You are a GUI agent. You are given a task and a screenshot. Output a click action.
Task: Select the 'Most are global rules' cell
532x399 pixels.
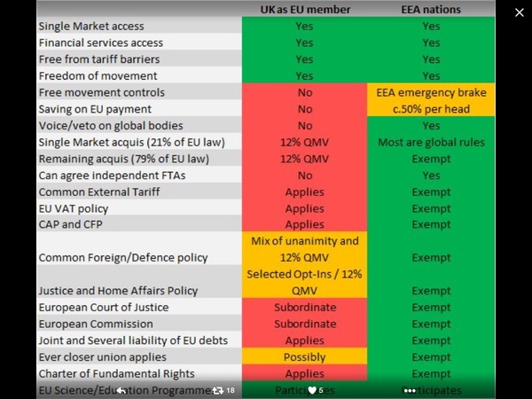click(x=431, y=142)
